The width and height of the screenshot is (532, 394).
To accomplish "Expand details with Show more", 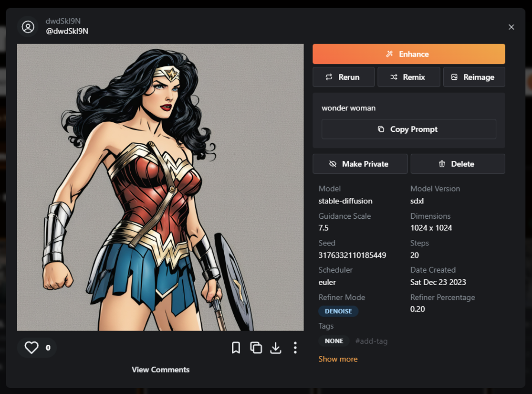I will [338, 359].
